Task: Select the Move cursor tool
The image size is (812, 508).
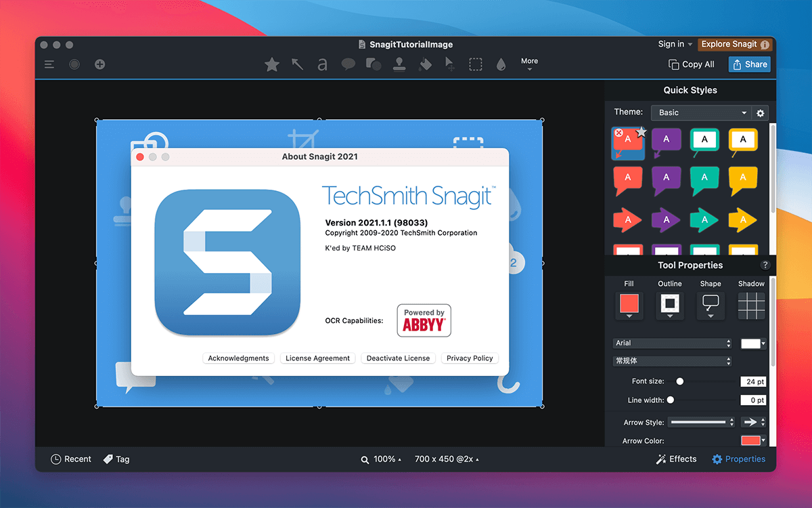Action: 450,64
